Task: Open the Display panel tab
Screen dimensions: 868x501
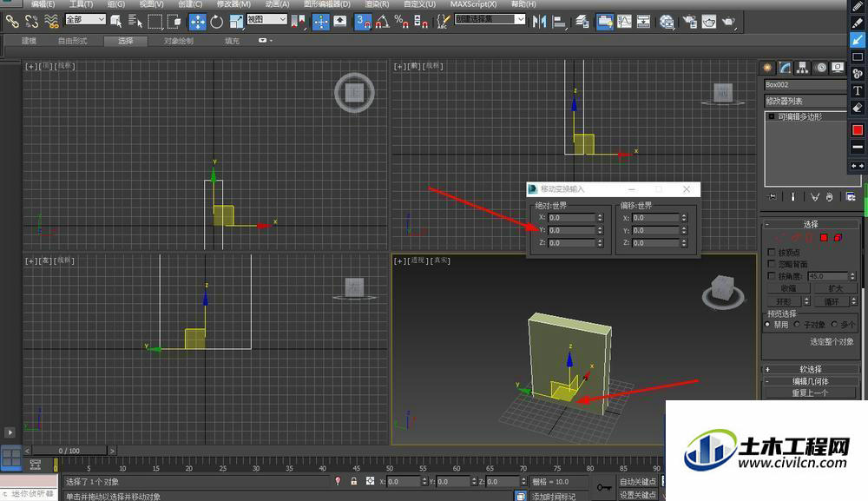Action: click(x=838, y=68)
